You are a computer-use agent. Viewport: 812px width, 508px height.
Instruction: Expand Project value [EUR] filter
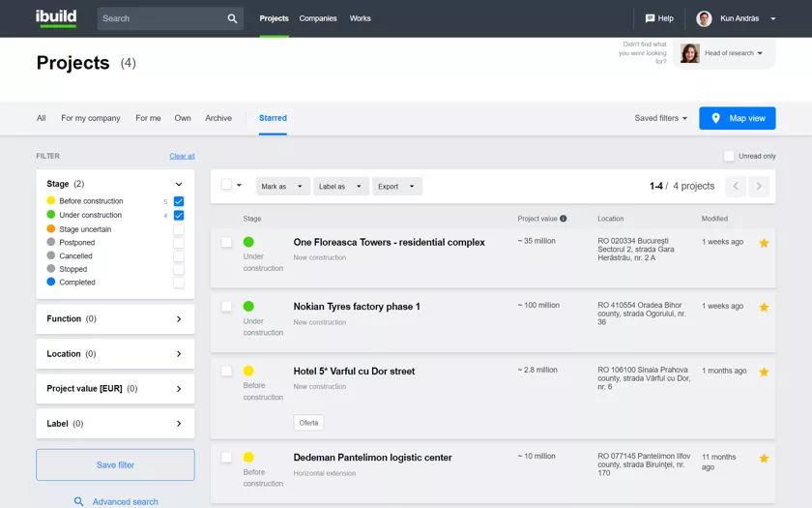pyautogui.click(x=179, y=389)
